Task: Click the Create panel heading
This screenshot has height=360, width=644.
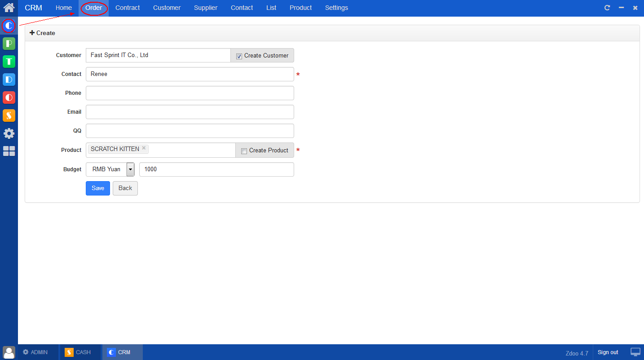Action: (42, 33)
